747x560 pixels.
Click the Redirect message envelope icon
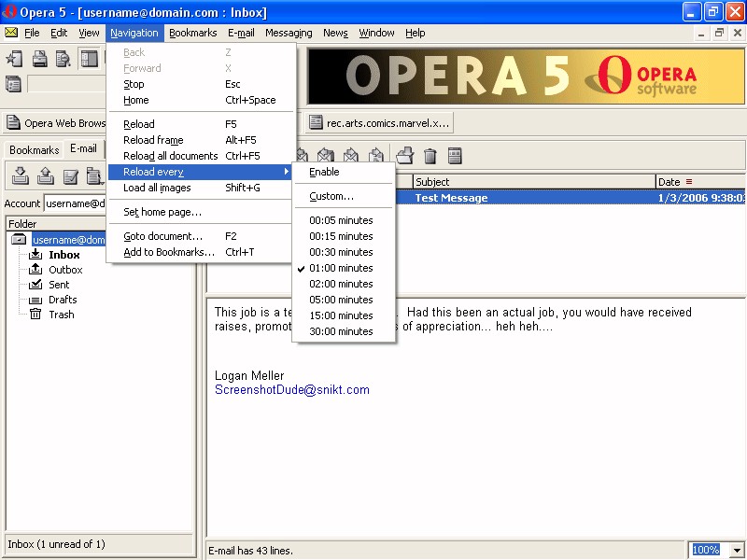click(376, 155)
